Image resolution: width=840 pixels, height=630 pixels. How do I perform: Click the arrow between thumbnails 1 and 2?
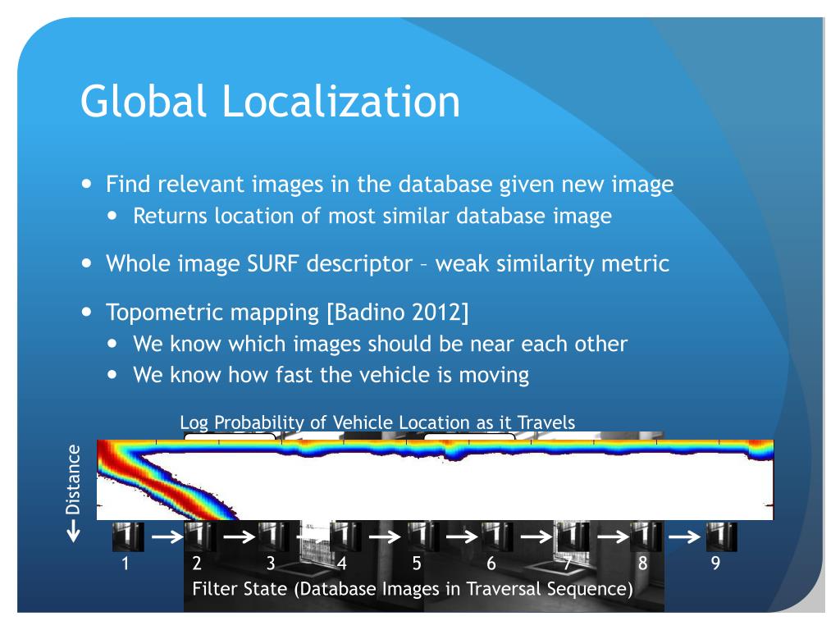pyautogui.click(x=167, y=536)
